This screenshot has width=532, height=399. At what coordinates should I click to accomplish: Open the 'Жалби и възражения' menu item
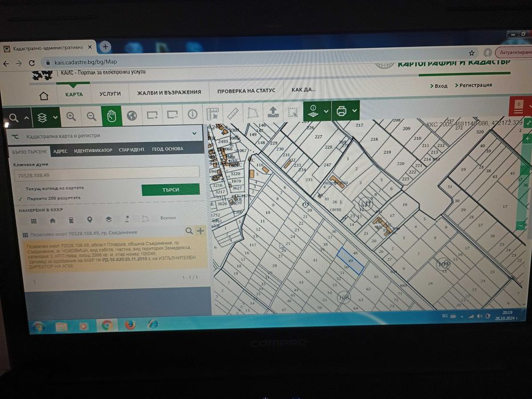tap(169, 92)
